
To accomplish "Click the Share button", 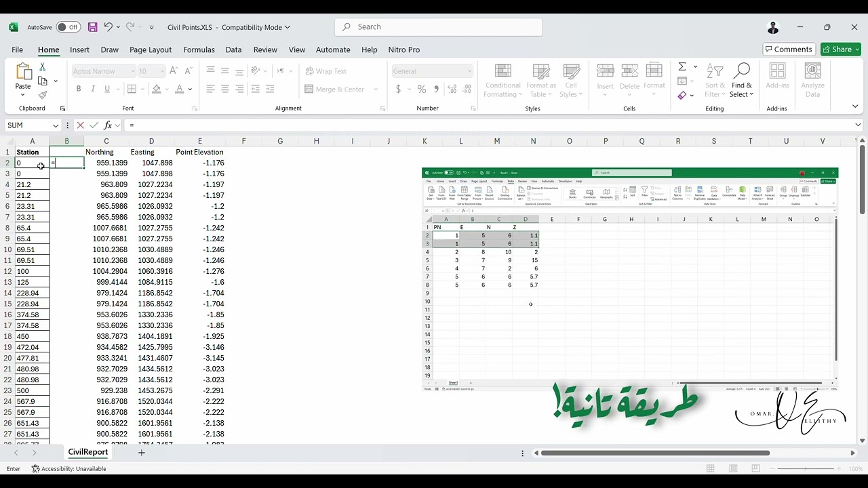I will pos(841,49).
